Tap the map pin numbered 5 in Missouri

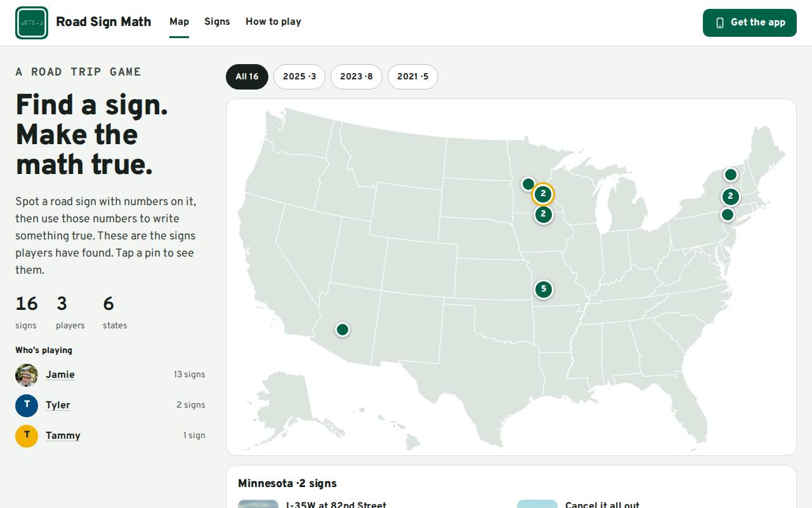[x=544, y=290]
